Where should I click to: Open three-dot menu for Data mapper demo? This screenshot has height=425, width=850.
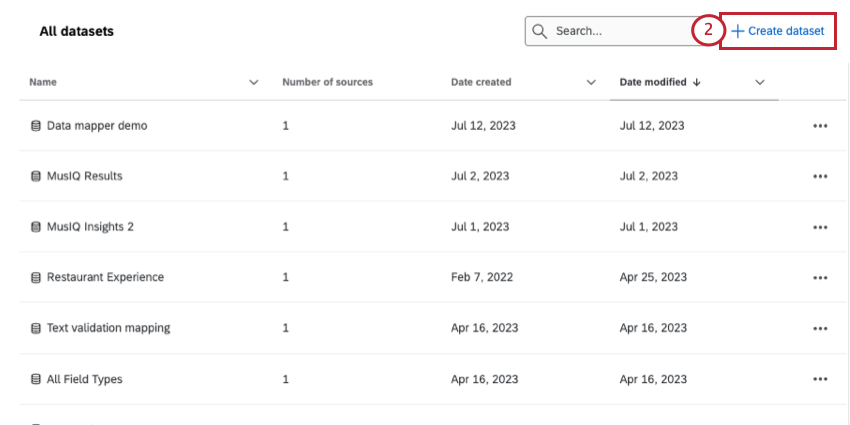[820, 126]
